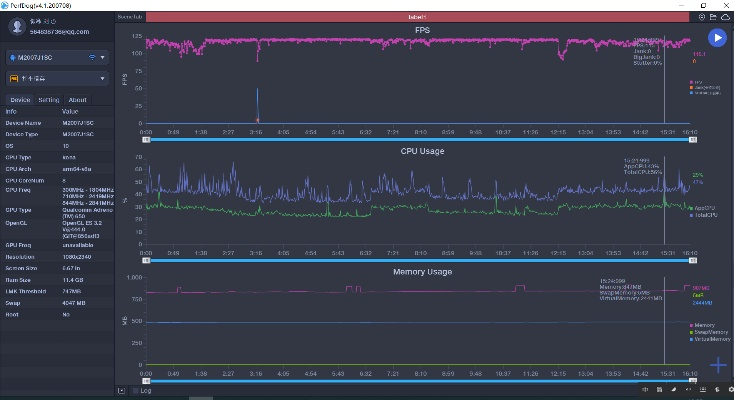The height and width of the screenshot is (400, 734).
Task: Switch to the Setting tab
Action: pos(48,100)
